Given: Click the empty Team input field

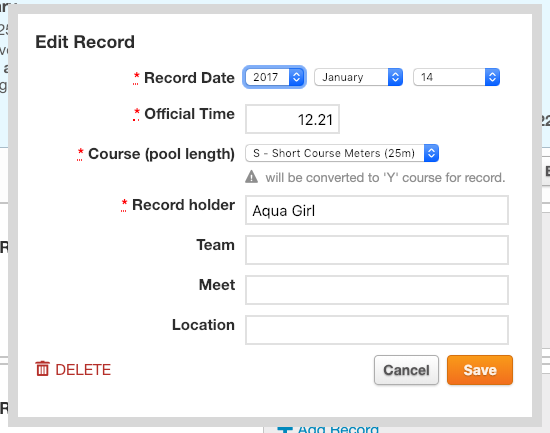Looking at the screenshot, I should [377, 250].
